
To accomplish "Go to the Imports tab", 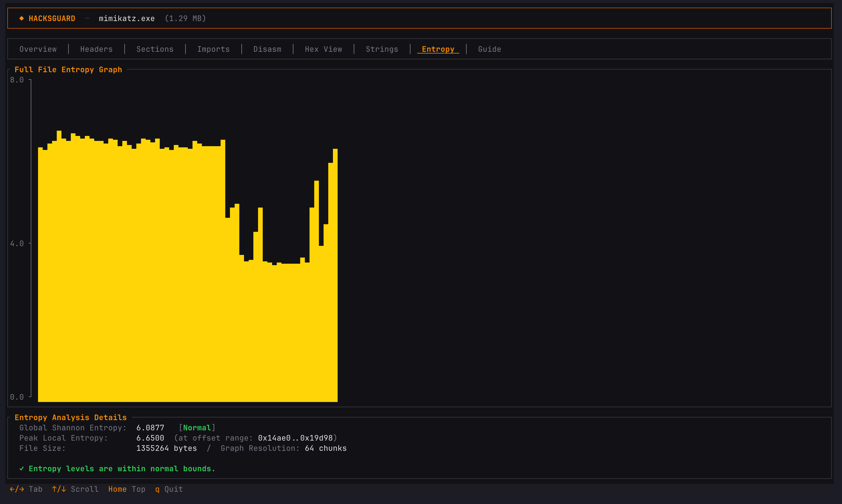I will (213, 49).
